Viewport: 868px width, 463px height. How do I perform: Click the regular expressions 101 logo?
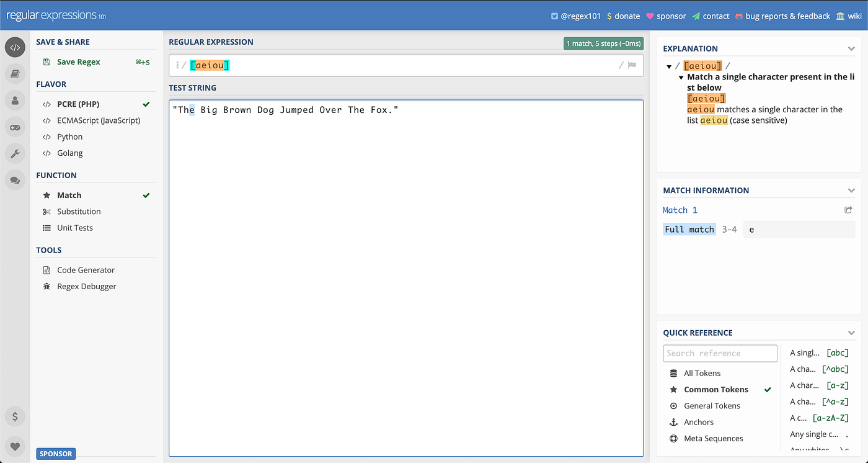pos(56,16)
